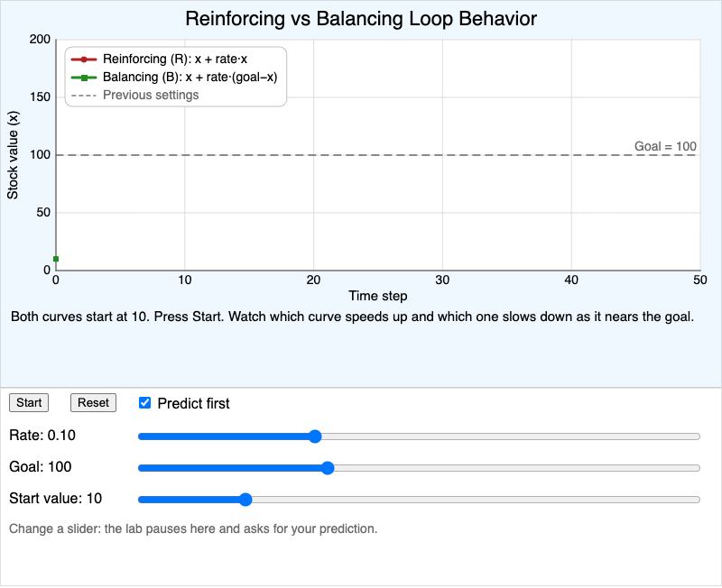Click the green start point marker

[56, 259]
